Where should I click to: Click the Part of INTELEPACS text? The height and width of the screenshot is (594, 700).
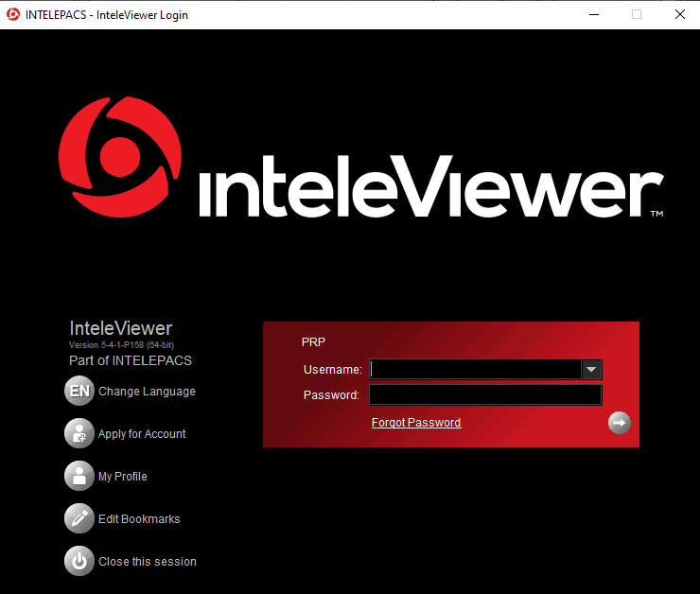coord(131,360)
